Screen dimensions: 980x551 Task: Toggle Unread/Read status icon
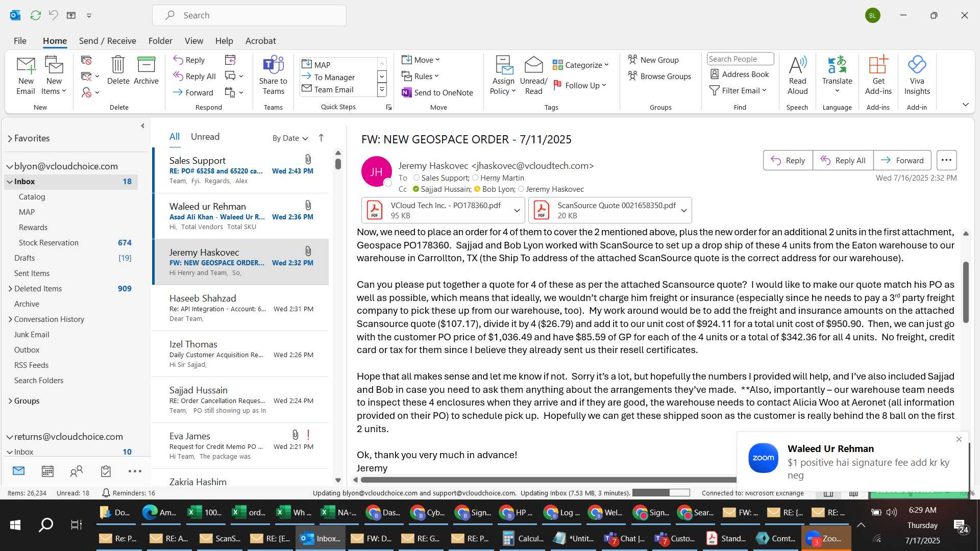tap(533, 75)
